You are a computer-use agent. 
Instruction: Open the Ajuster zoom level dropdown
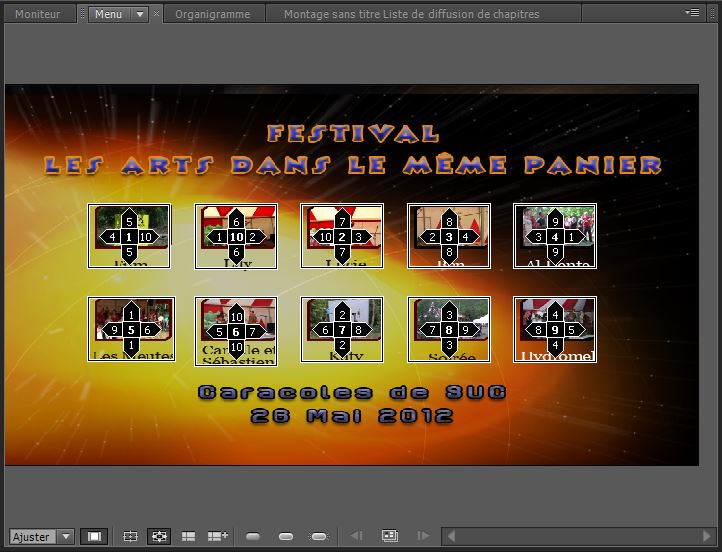coord(66,537)
